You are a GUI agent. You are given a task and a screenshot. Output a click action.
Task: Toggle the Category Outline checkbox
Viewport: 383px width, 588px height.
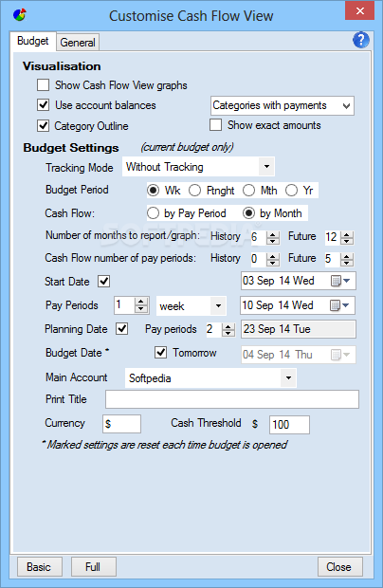point(43,125)
